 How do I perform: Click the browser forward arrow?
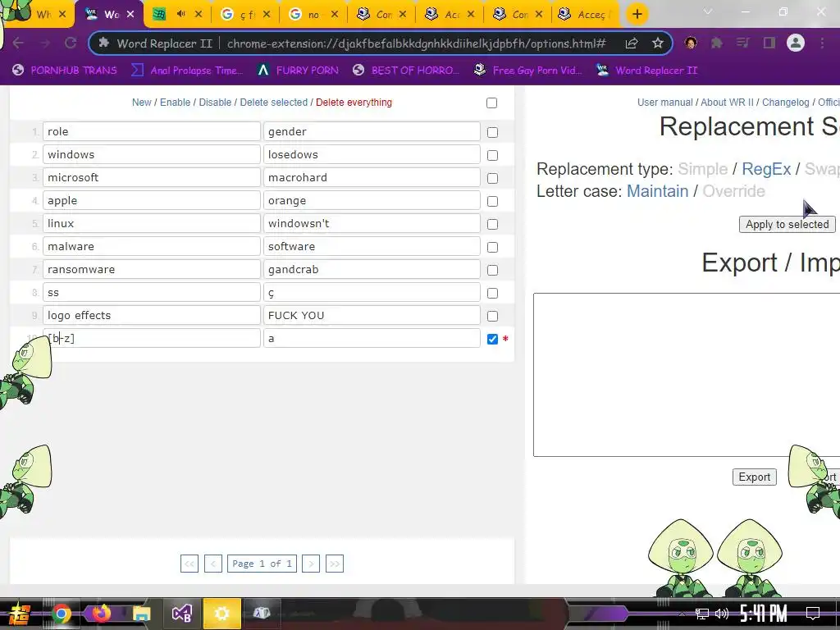(44, 43)
